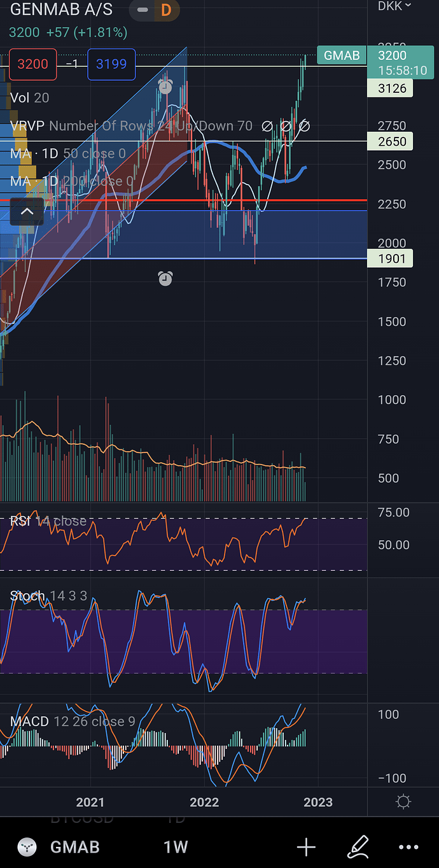Change the 1W timeframe interval
Image resolution: width=439 pixels, height=868 pixels.
176,847
